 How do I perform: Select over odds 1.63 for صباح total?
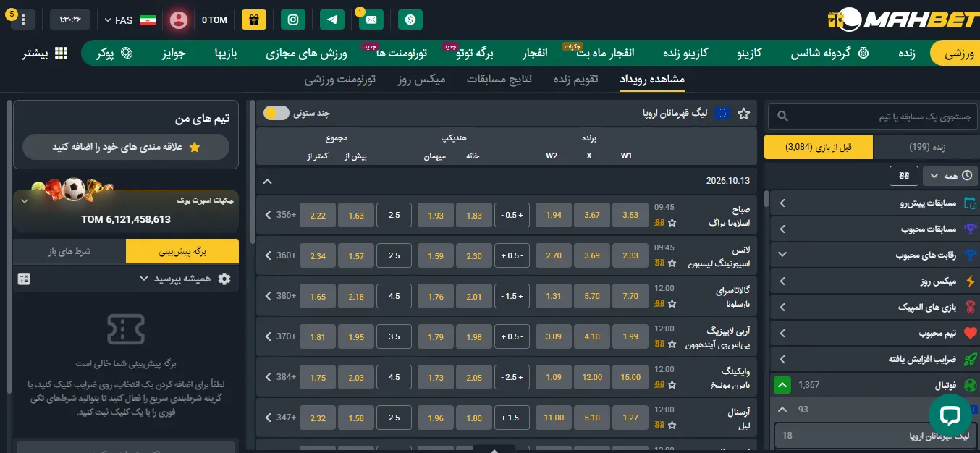[356, 215]
